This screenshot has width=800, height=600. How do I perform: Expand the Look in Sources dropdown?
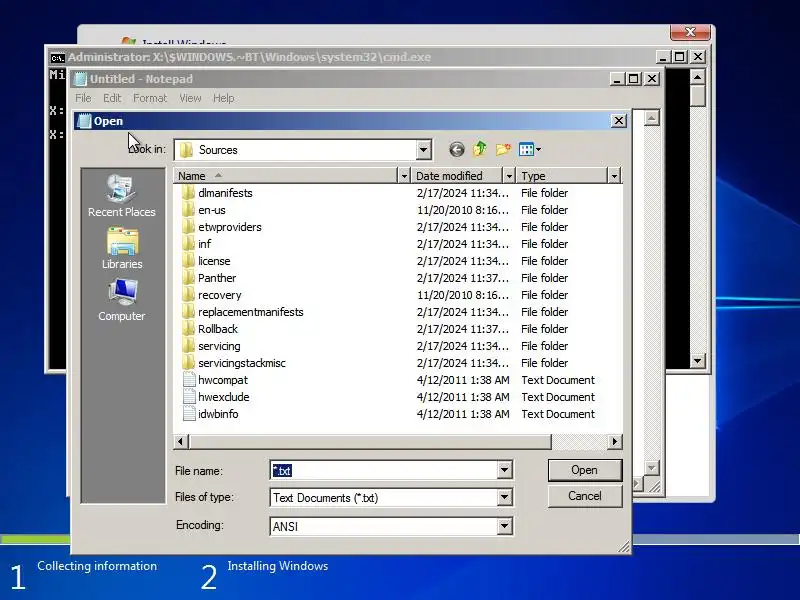[423, 150]
